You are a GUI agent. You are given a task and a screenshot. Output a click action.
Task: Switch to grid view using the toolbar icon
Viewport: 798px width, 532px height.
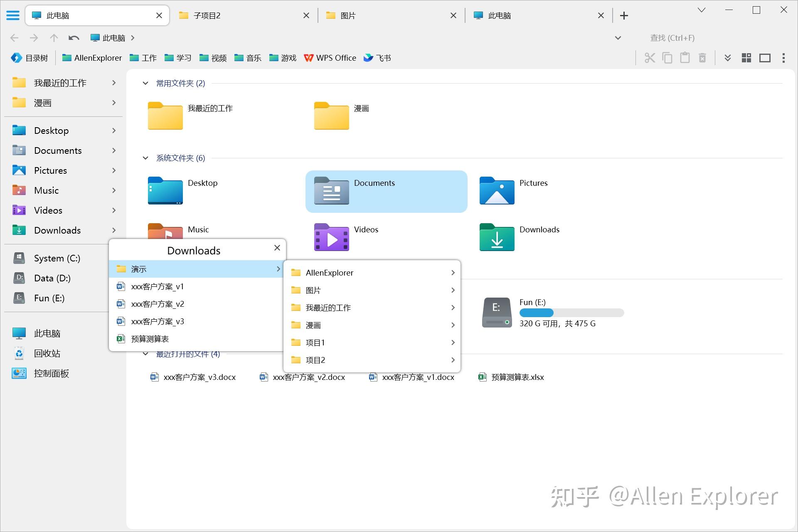pyautogui.click(x=746, y=58)
